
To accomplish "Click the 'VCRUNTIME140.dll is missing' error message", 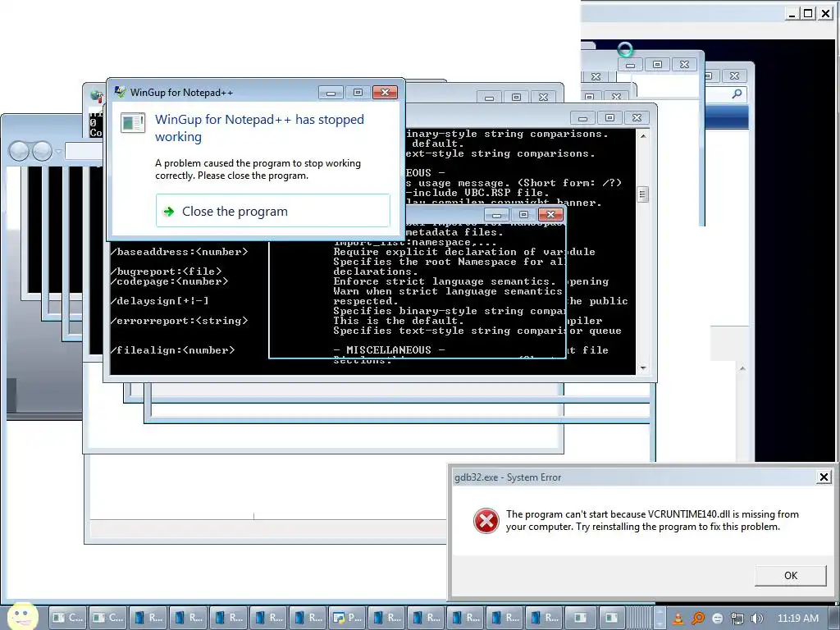I will click(652, 520).
